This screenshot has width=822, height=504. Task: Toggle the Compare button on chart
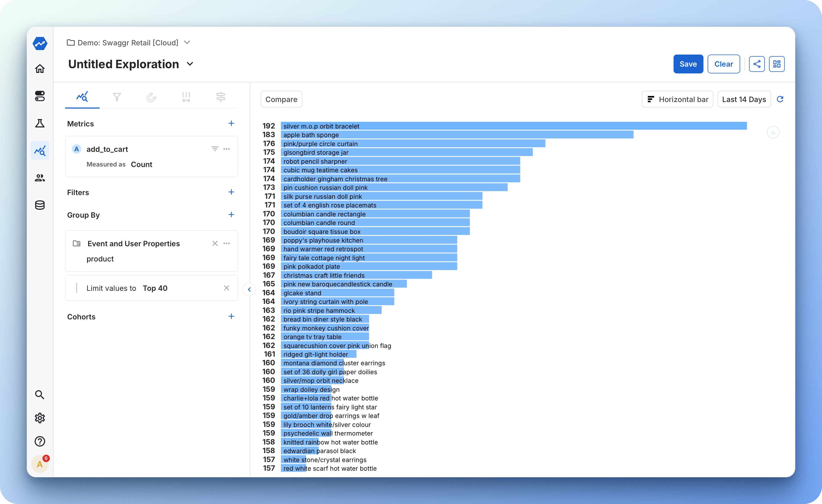click(281, 99)
